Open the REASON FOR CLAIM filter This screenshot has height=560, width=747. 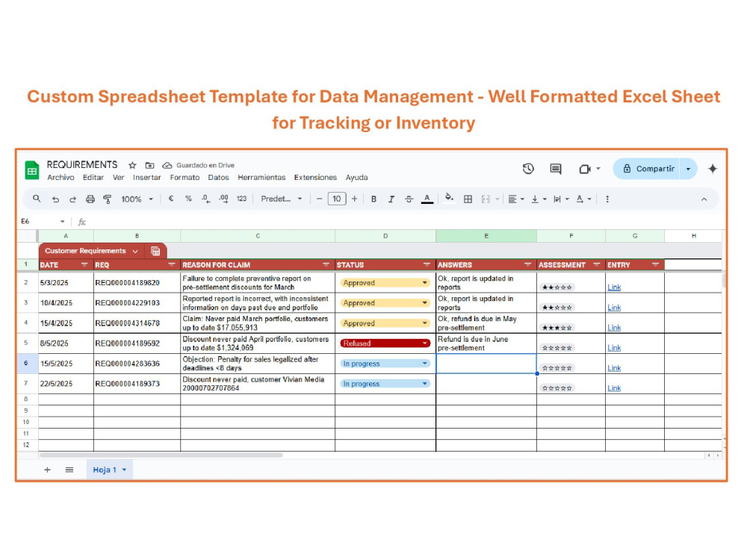pyautogui.click(x=326, y=265)
